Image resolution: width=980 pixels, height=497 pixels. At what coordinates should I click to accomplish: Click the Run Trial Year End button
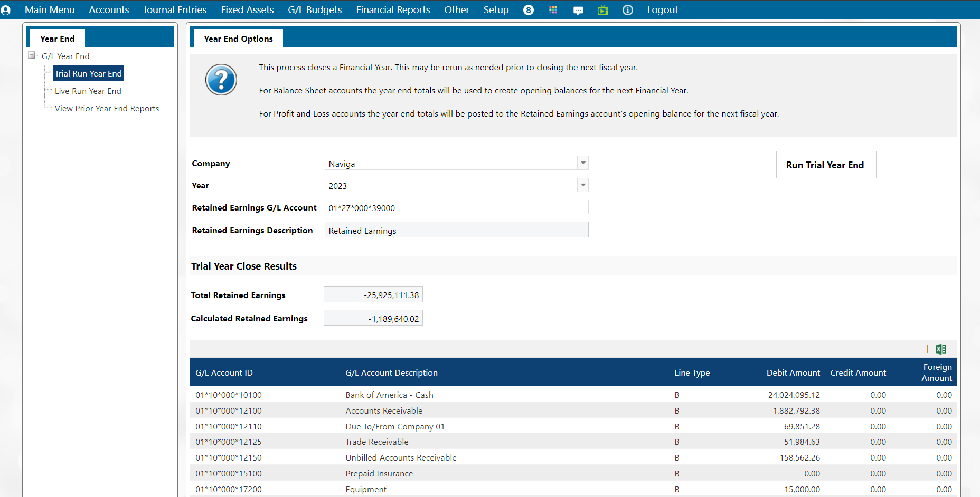tap(825, 165)
